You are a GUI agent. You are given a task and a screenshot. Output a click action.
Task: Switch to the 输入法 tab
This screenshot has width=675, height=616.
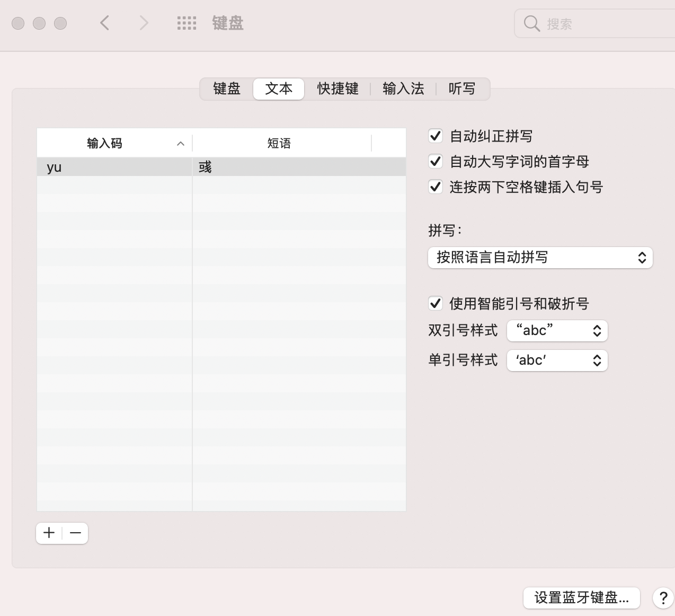click(403, 89)
